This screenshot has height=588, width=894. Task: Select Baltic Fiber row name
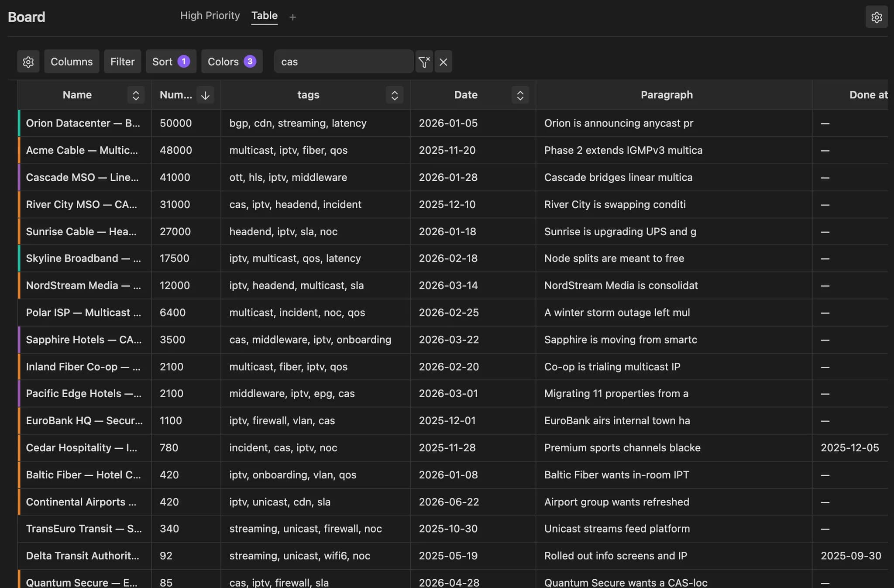[83, 475]
